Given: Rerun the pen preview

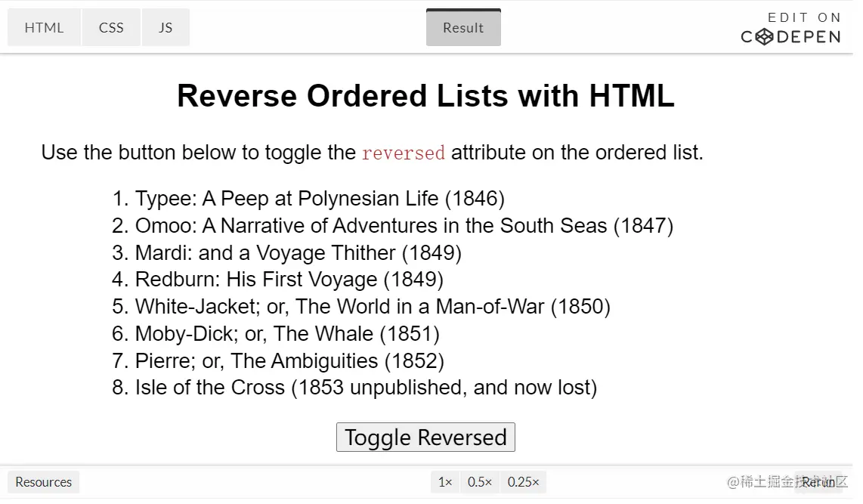Looking at the screenshot, I should point(818,482).
